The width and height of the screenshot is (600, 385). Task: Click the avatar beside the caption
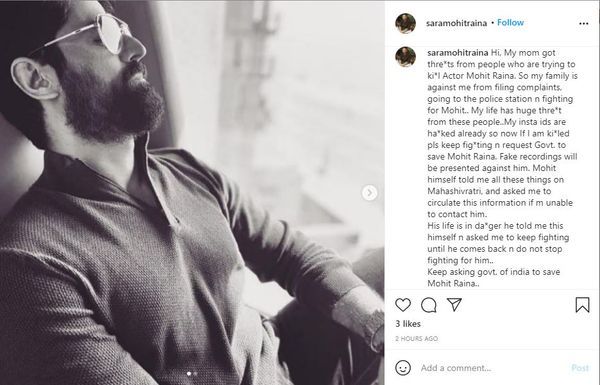pos(406,57)
